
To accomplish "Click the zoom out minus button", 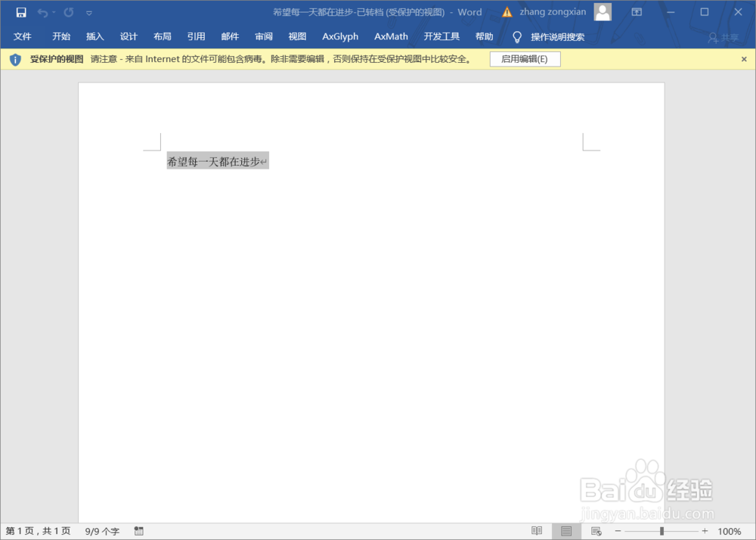I will (618, 531).
